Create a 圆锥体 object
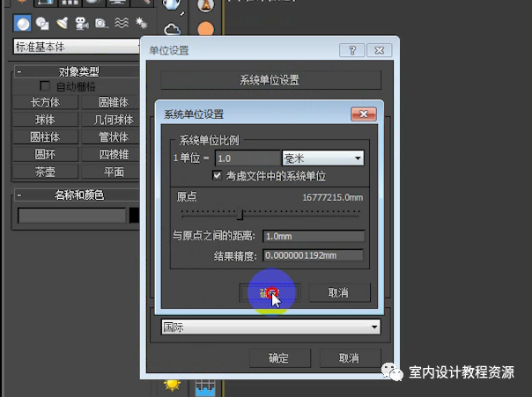 coord(111,102)
